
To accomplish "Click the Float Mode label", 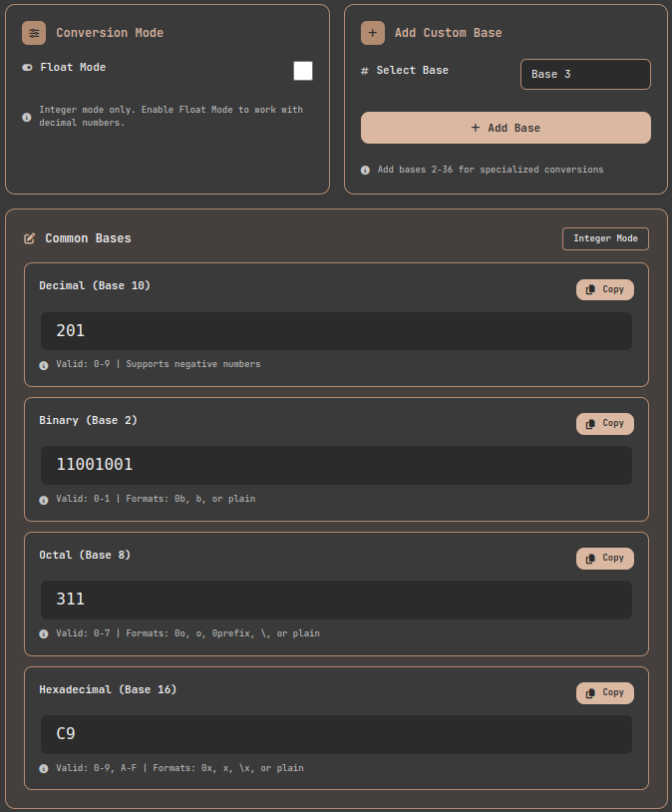I will tap(73, 67).
